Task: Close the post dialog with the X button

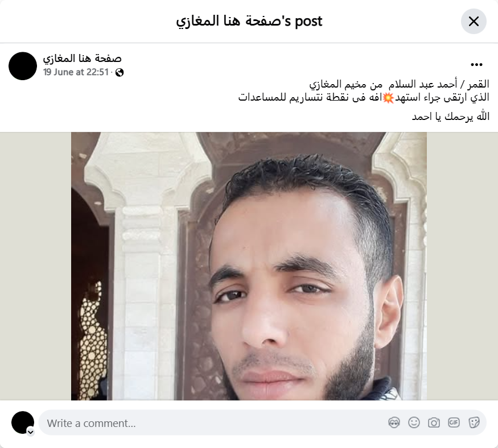Action: pyautogui.click(x=474, y=21)
